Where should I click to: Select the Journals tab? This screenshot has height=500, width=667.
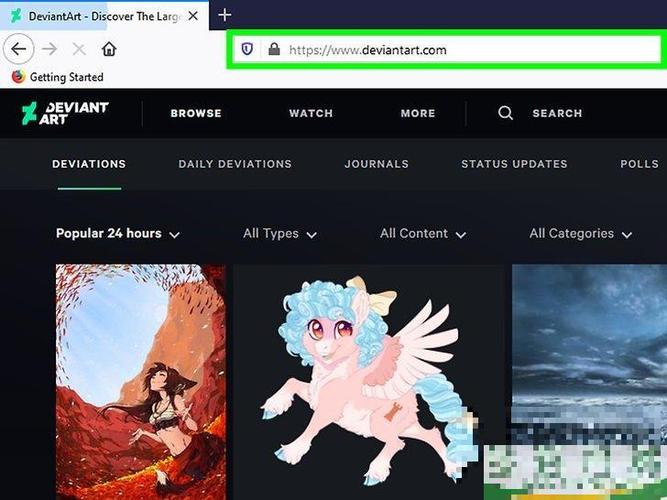[x=376, y=164]
